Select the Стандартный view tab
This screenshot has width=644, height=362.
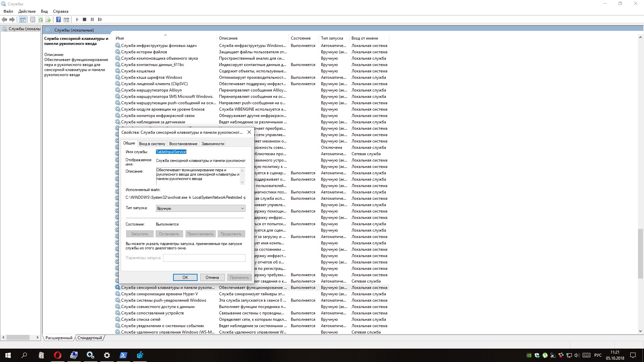tap(90, 338)
